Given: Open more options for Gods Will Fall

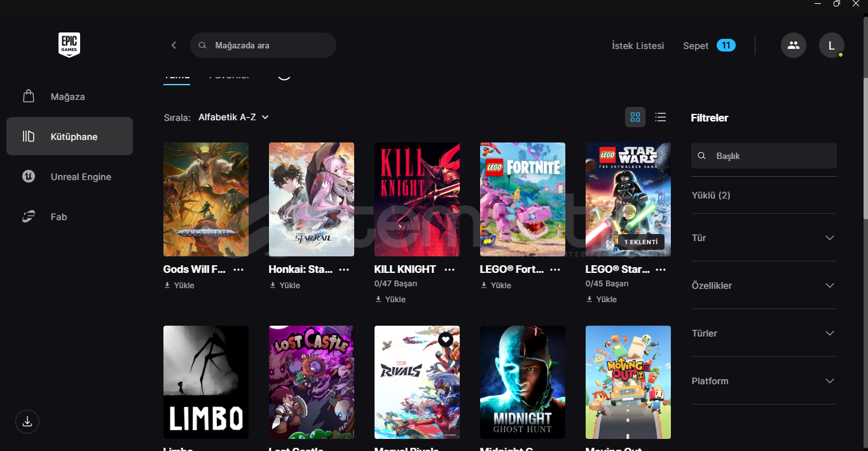Looking at the screenshot, I should (238, 270).
